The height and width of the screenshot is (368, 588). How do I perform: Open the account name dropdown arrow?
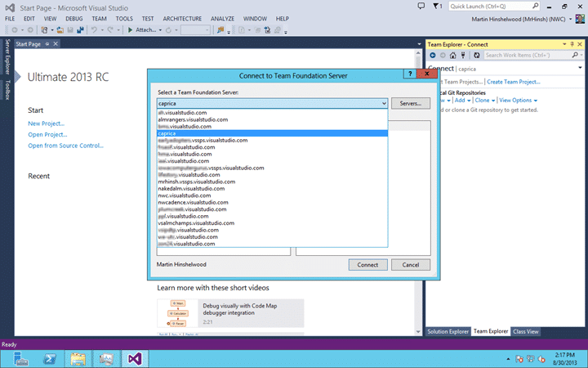pyautogui.click(x=571, y=19)
